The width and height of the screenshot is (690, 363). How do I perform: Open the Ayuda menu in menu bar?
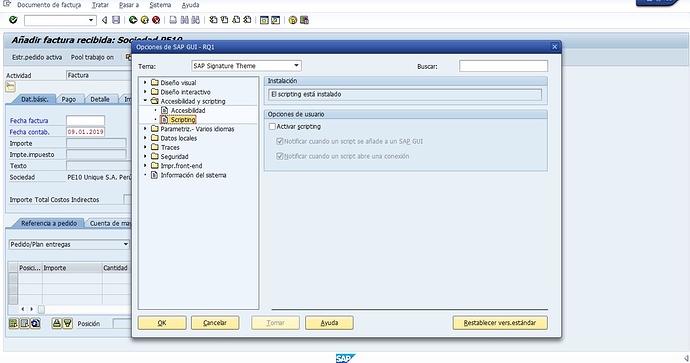pos(190,5)
